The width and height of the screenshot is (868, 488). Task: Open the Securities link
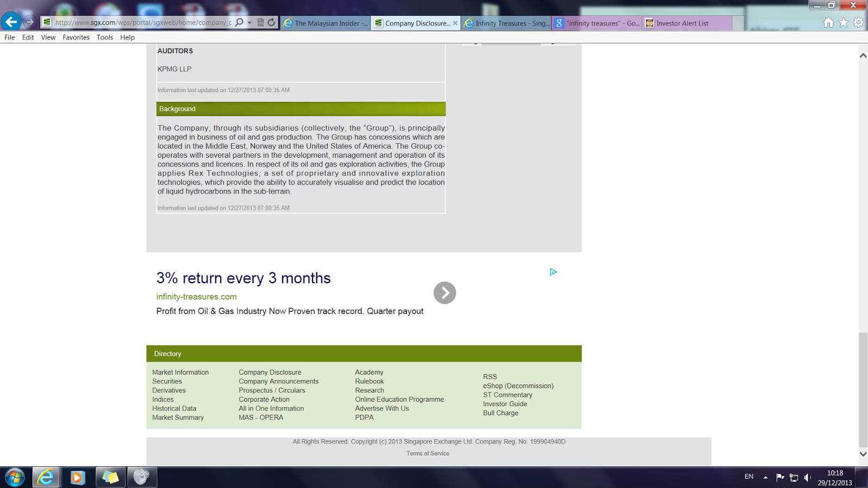point(167,382)
